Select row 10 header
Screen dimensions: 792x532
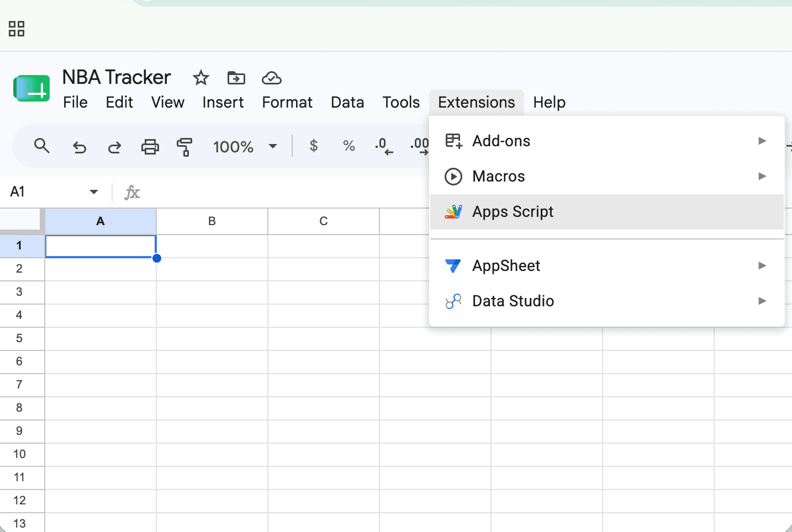click(22, 454)
